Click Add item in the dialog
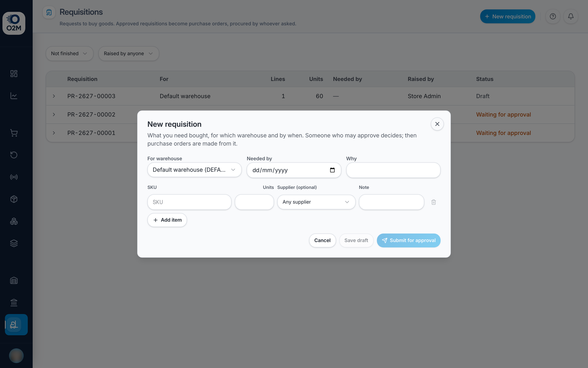The height and width of the screenshot is (368, 588). click(x=167, y=220)
